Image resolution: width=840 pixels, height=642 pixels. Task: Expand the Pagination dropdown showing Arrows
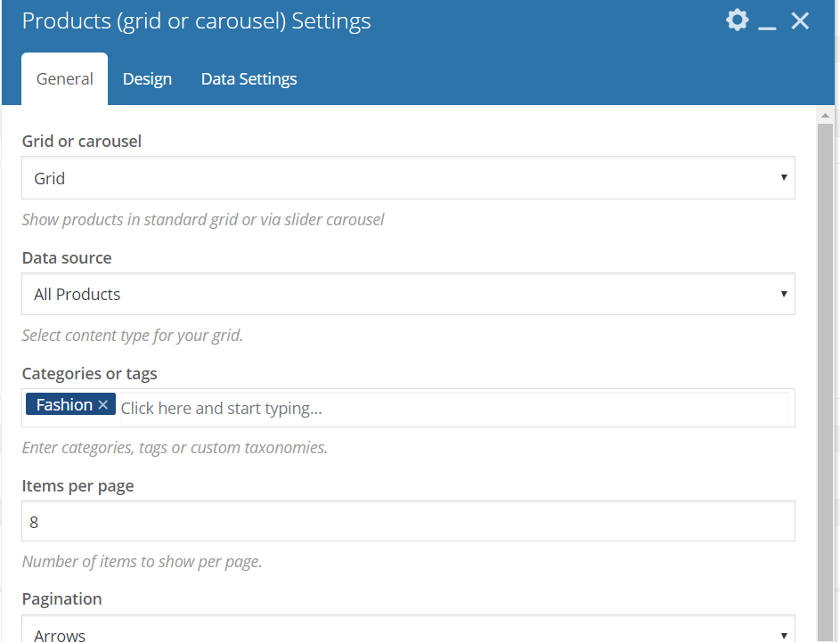click(x=408, y=630)
